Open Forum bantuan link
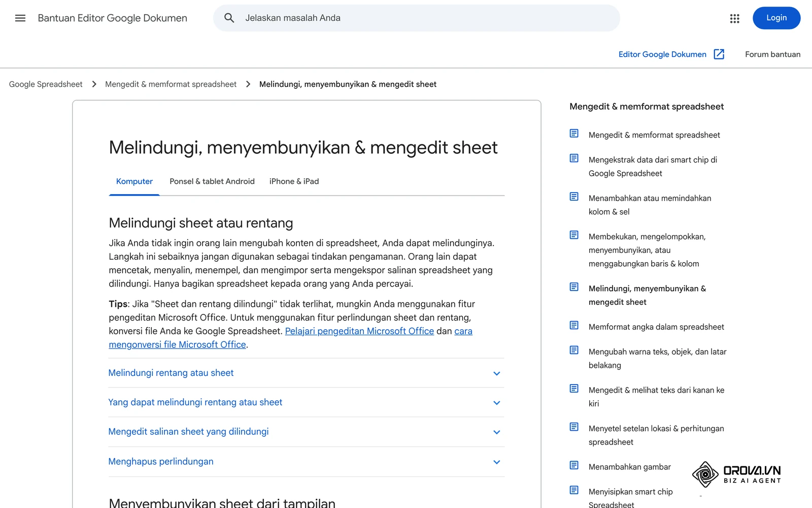 pos(772,54)
